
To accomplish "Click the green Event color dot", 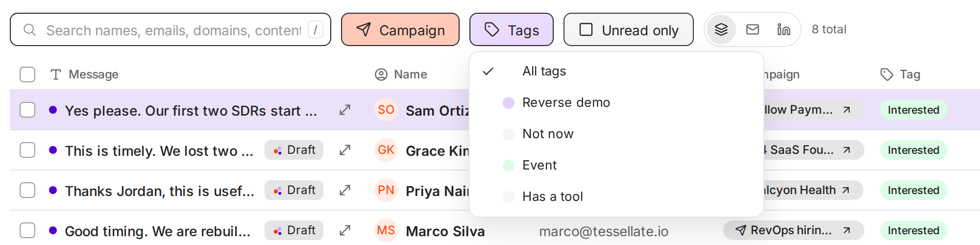I will click(509, 165).
